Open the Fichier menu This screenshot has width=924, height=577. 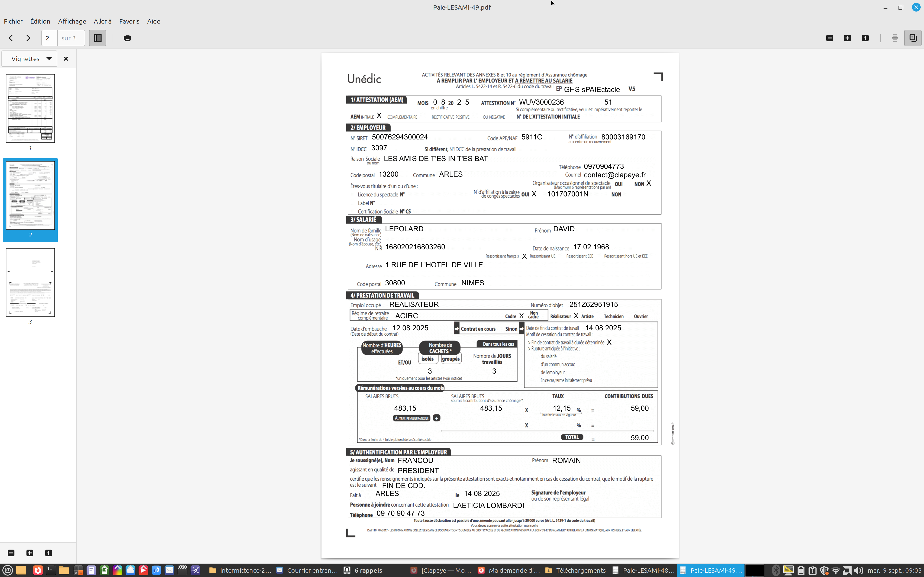[13, 21]
